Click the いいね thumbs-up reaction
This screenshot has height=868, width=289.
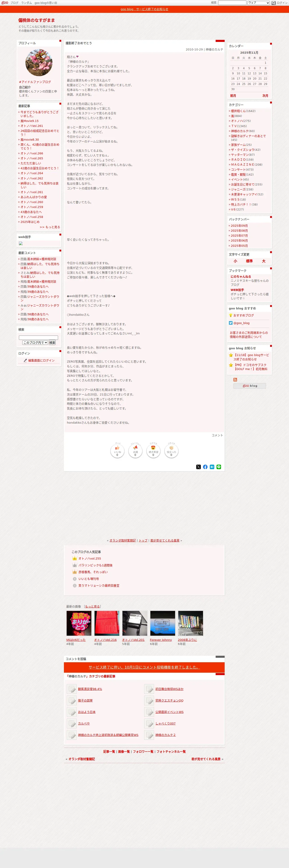pos(117,451)
